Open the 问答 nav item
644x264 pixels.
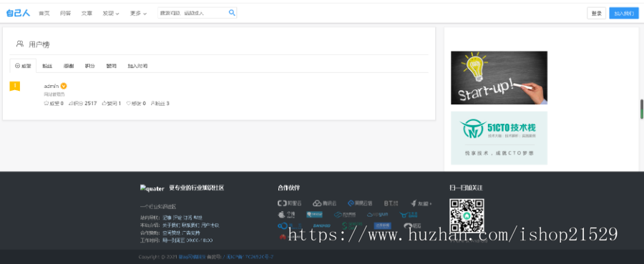(x=65, y=13)
